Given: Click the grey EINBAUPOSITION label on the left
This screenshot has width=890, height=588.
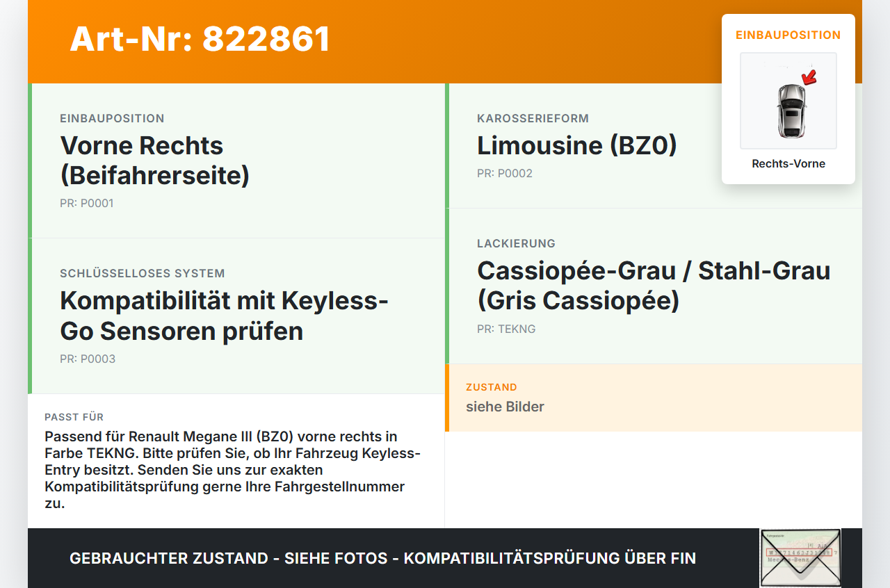Looking at the screenshot, I should tap(112, 119).
